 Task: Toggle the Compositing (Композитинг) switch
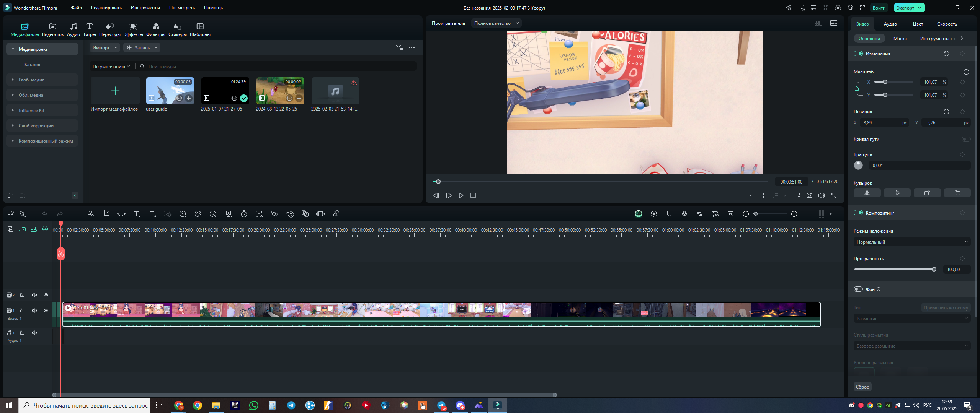coord(858,213)
